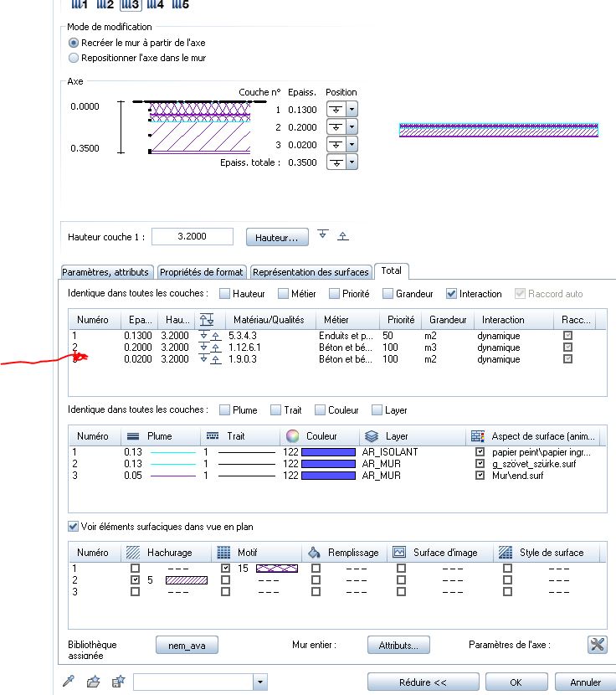Click the Surface d'image header icon
Viewport: 616px width, 695px height.
399,553
